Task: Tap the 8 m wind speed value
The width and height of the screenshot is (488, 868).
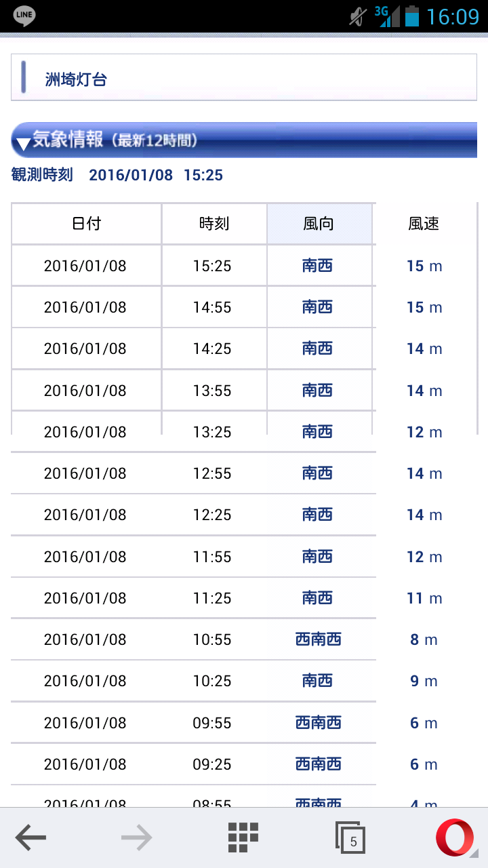Action: [x=424, y=639]
